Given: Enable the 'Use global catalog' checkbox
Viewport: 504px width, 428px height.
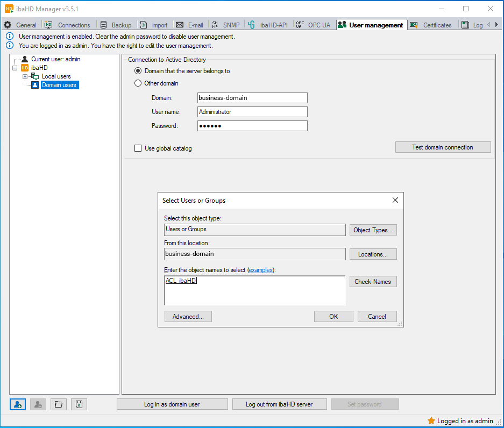Looking at the screenshot, I should click(x=138, y=148).
